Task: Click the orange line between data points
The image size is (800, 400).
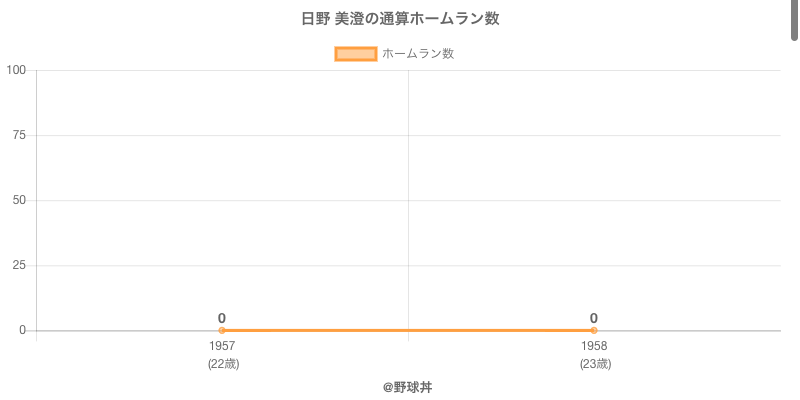Action: click(408, 330)
